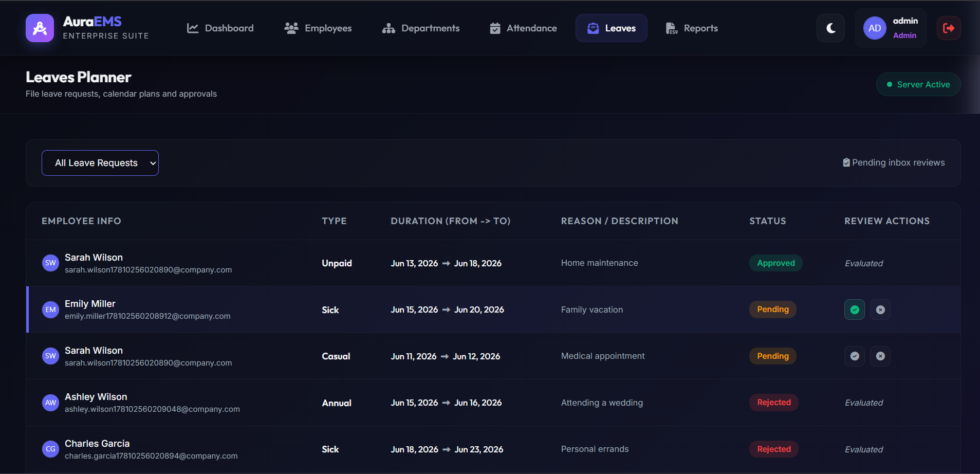Go to the Employees section
The image size is (980, 474).
318,28
